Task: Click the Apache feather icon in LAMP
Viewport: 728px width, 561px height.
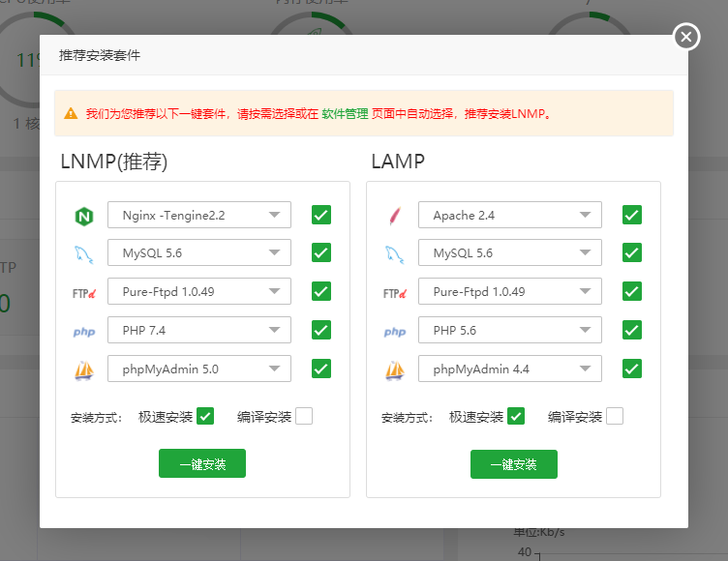Action: [x=395, y=216]
